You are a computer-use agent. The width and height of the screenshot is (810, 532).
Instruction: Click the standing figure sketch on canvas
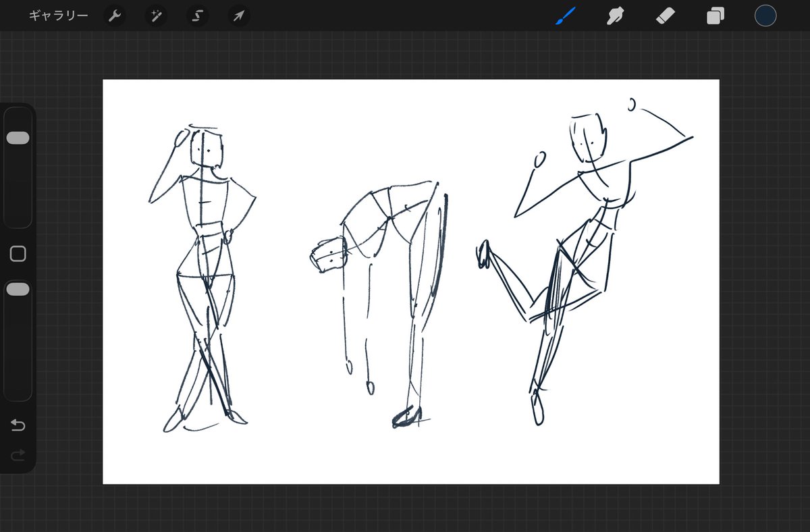tap(202, 278)
